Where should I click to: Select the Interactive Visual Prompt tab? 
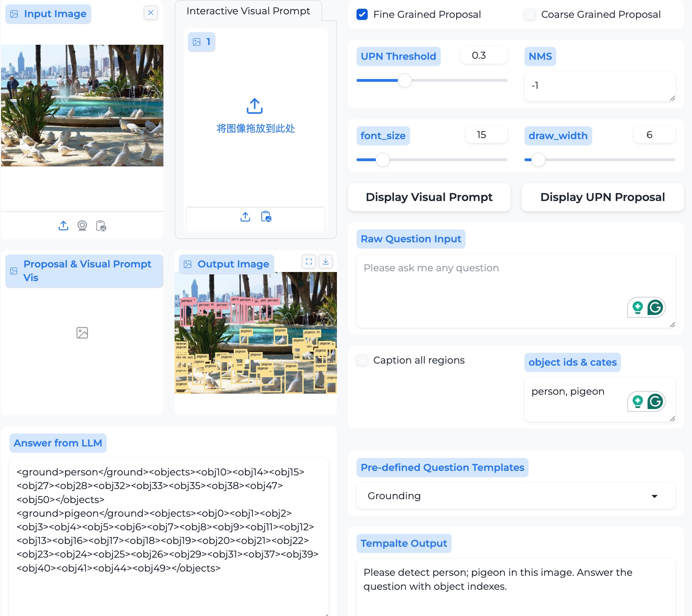(x=248, y=11)
